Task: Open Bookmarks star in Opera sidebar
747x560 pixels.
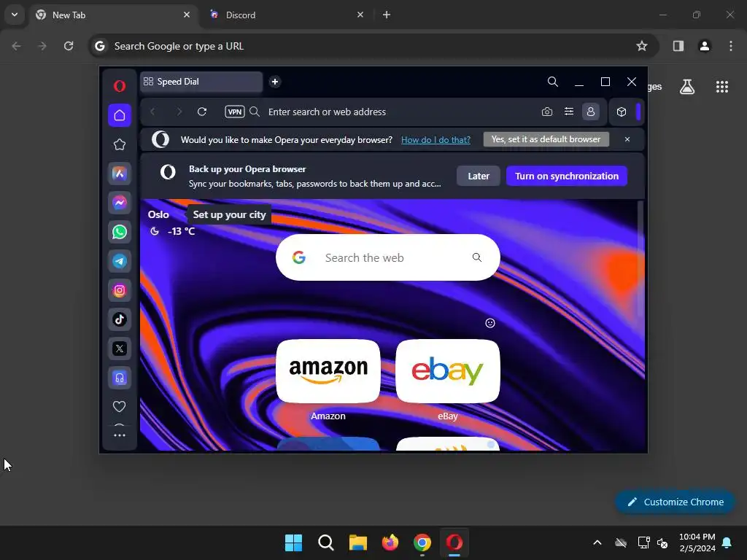Action: tap(120, 144)
